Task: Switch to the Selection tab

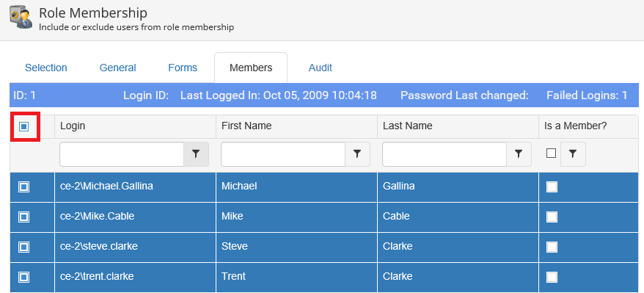Action: coord(46,68)
